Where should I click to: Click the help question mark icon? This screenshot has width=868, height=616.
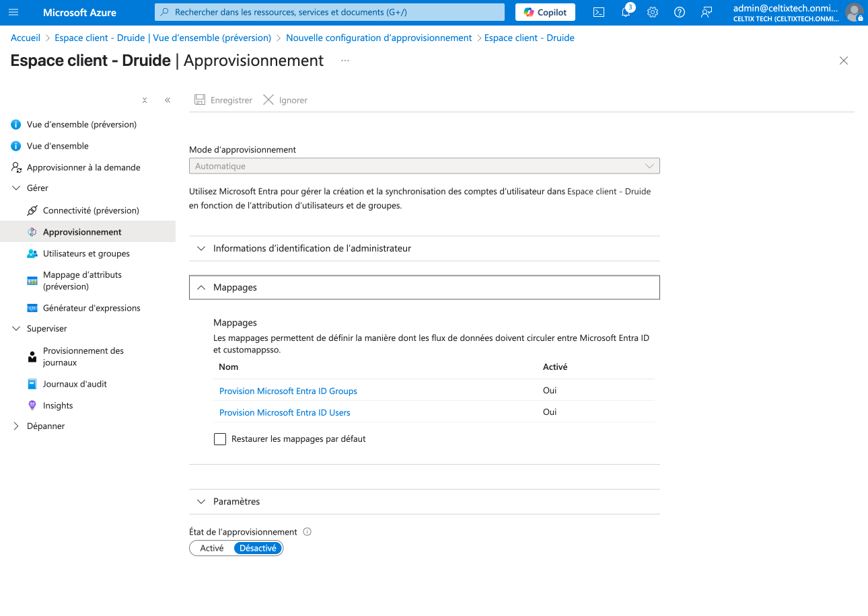[x=680, y=12]
